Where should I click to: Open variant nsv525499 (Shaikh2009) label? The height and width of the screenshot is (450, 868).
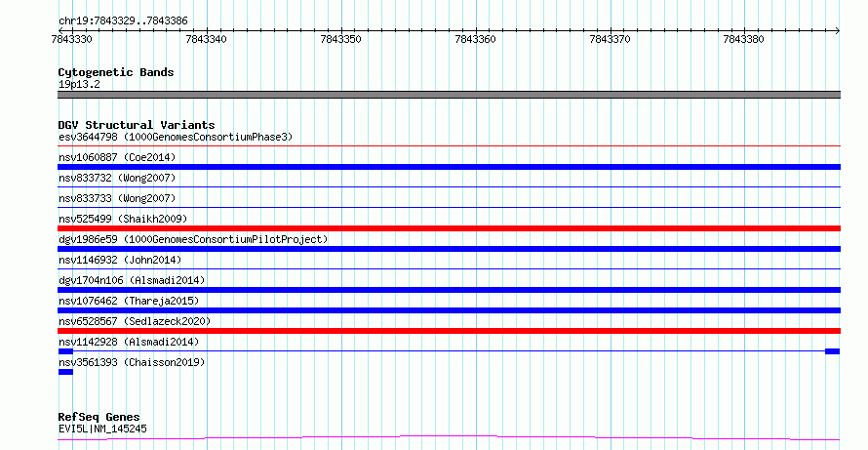pyautogui.click(x=123, y=219)
